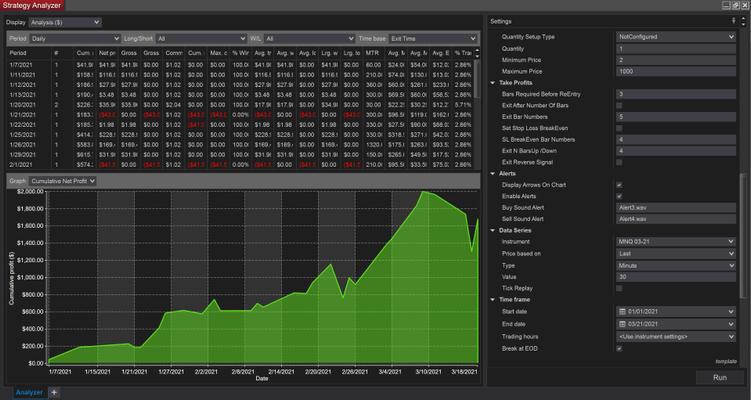Click the template link
Image resolution: width=751 pixels, height=400 pixels.
tap(725, 360)
